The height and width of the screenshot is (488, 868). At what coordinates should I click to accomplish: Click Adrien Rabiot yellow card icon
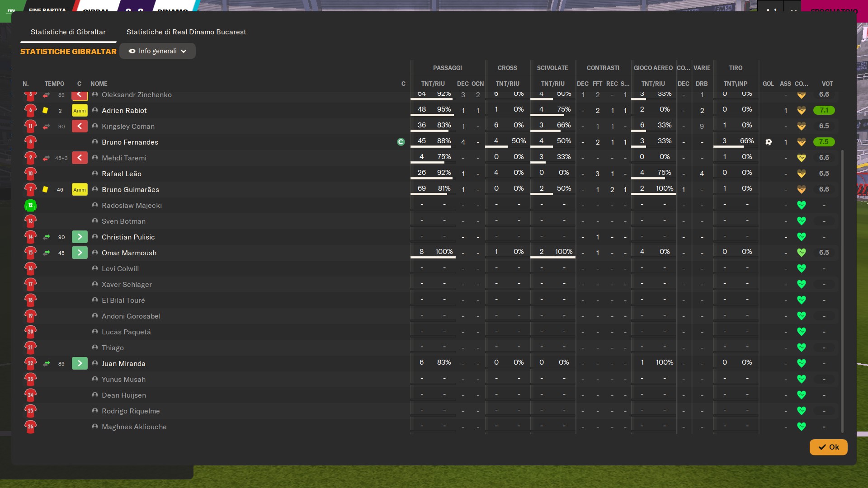45,110
